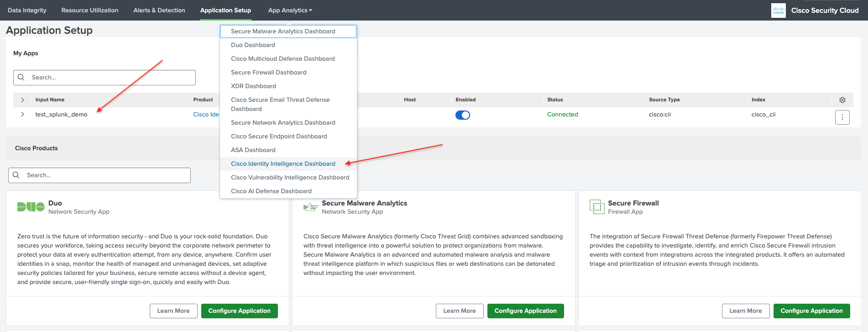
Task: Focus the Cisco Products search field
Action: point(105,175)
